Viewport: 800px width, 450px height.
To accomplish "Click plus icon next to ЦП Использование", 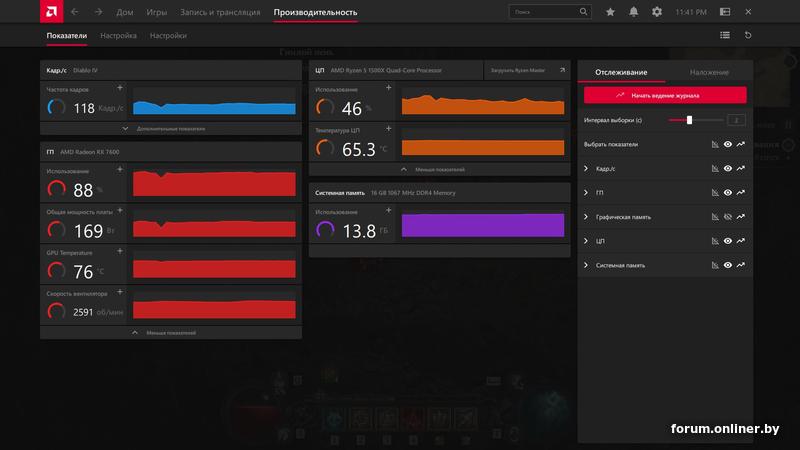I will tap(388, 88).
